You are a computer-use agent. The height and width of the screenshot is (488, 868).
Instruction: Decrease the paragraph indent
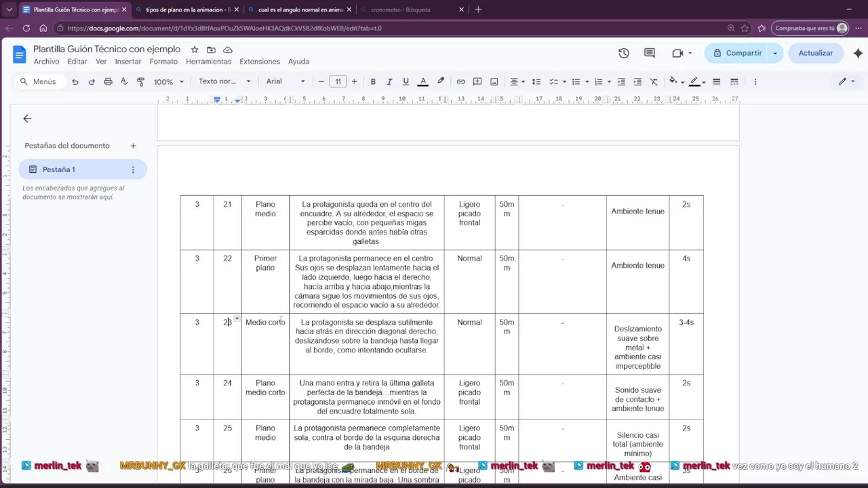621,81
